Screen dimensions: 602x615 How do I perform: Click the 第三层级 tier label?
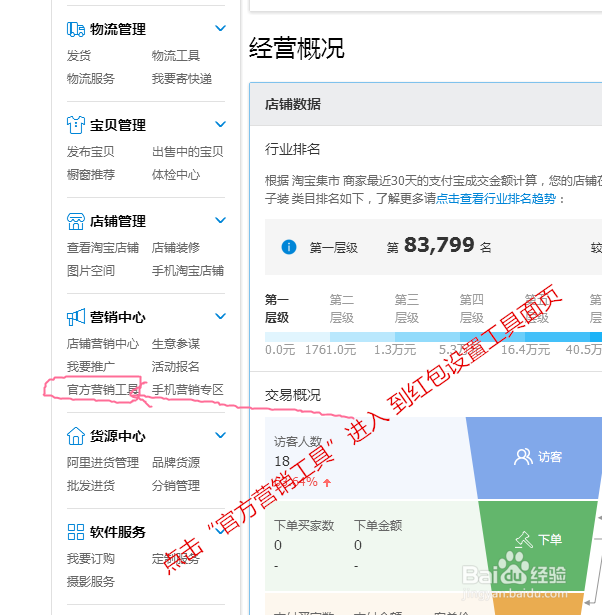pyautogui.click(x=407, y=309)
